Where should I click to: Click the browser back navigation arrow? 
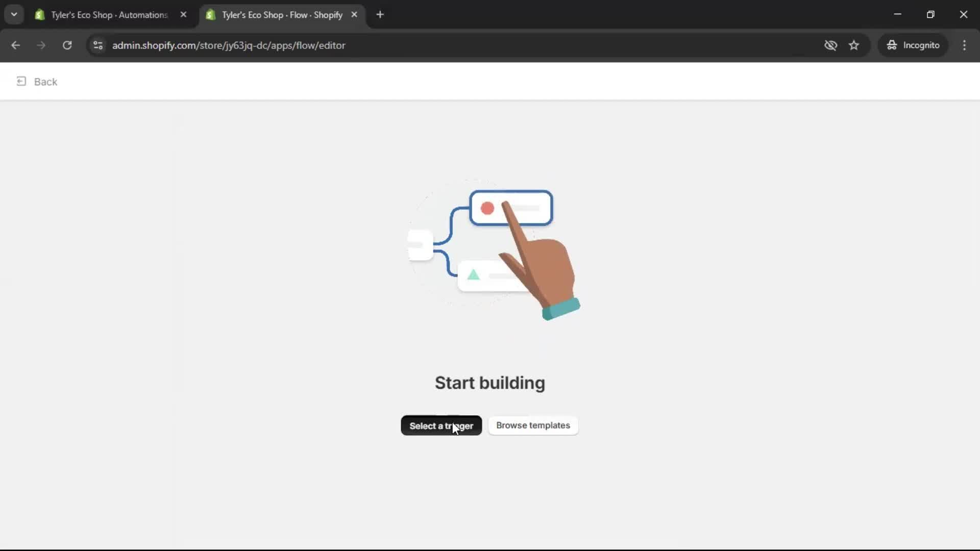point(16,45)
